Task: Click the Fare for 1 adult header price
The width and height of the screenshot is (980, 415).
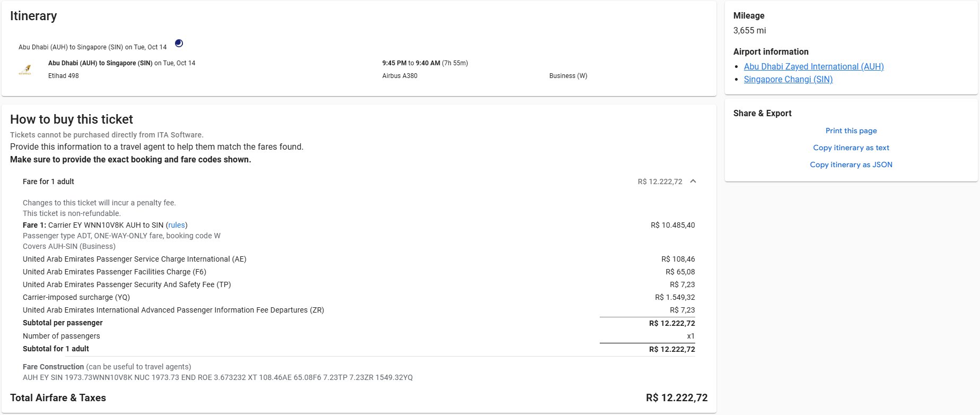Action: click(660, 181)
